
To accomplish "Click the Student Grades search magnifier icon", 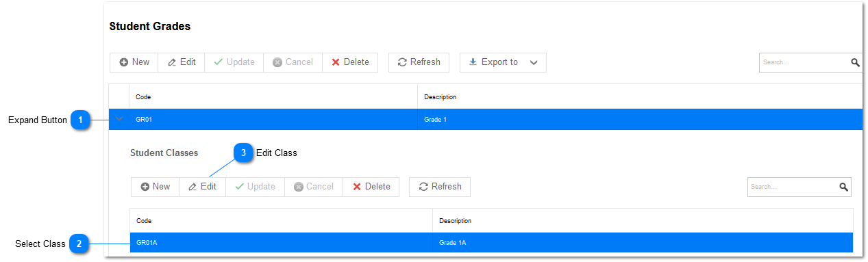I will (x=855, y=62).
